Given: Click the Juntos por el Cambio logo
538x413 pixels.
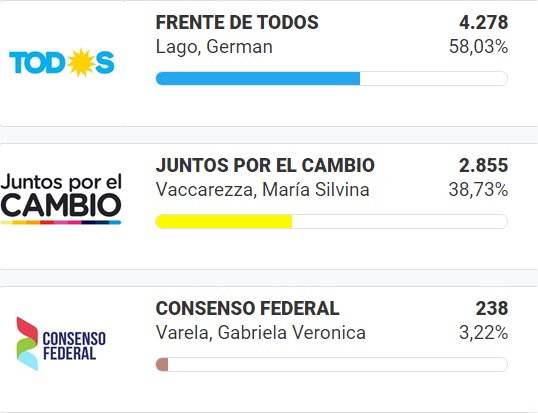Looking at the screenshot, I should pos(61,199).
